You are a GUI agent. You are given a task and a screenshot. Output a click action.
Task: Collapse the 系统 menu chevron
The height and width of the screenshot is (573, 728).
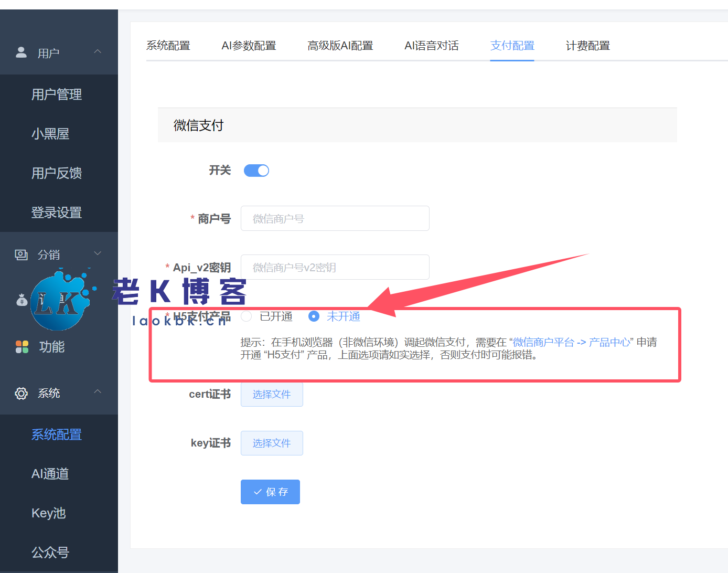pyautogui.click(x=98, y=392)
